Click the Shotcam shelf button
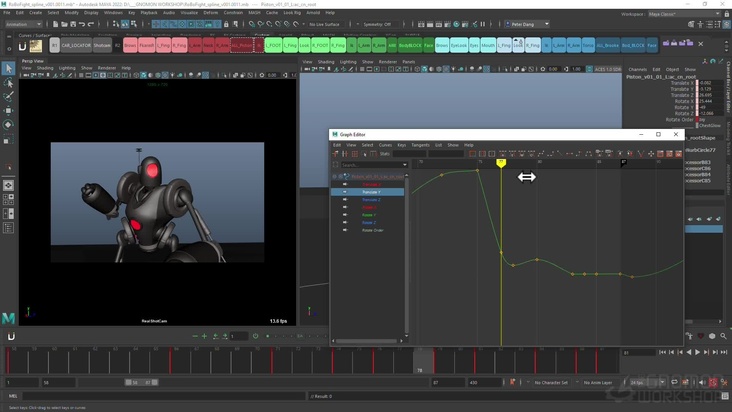Viewport: 732px width, 412px height. coord(102,45)
